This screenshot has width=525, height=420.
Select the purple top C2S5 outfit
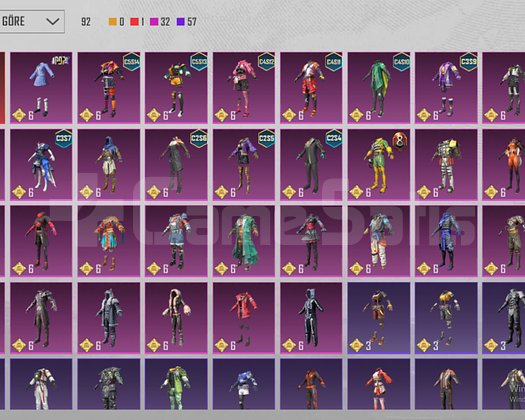coord(244,165)
